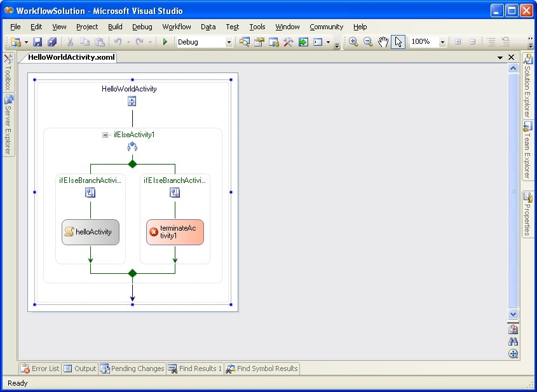Click the Ready status bar text
The width and height of the screenshot is (537, 392).
tap(17, 383)
